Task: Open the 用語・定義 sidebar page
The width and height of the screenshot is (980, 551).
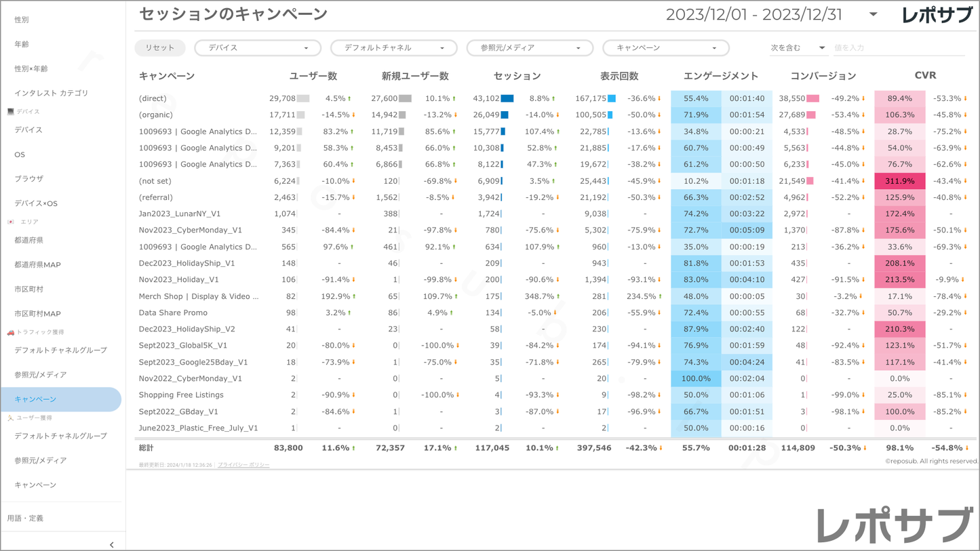Action: click(x=26, y=518)
